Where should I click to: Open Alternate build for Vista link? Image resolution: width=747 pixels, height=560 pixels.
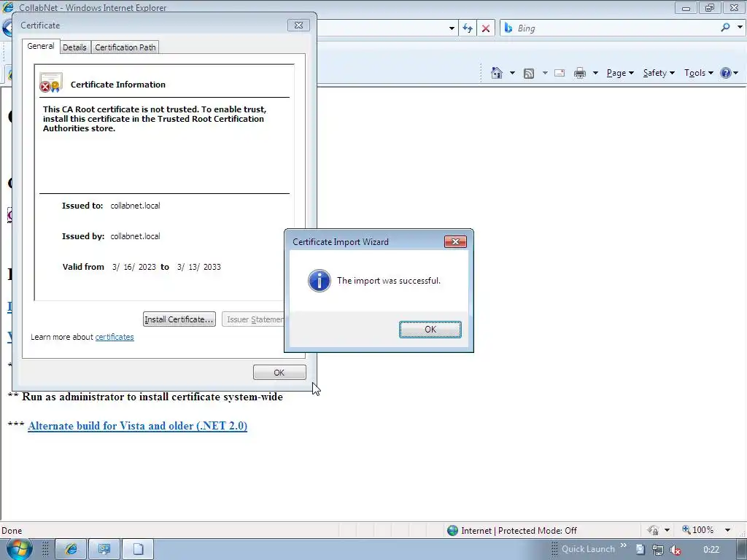click(137, 426)
